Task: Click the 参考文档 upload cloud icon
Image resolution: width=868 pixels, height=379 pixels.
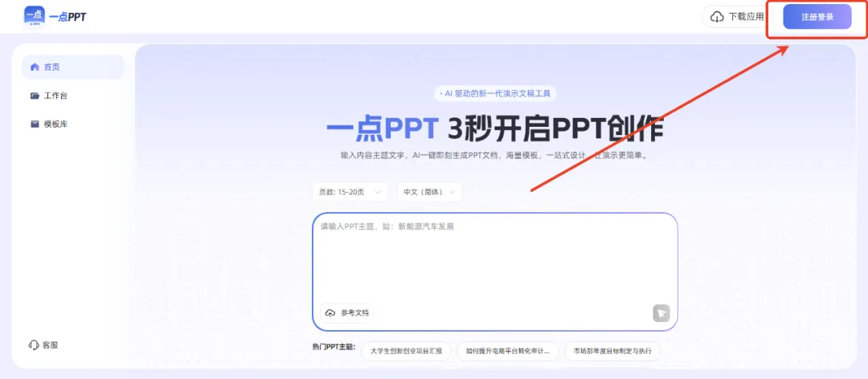Action: [x=330, y=313]
